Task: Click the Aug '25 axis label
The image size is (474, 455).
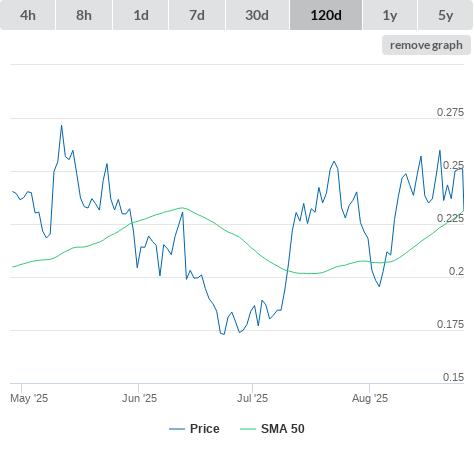Action: click(x=370, y=398)
